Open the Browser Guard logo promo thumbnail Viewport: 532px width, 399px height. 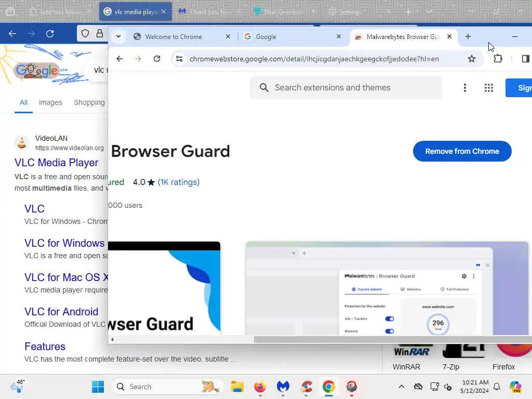(x=164, y=288)
